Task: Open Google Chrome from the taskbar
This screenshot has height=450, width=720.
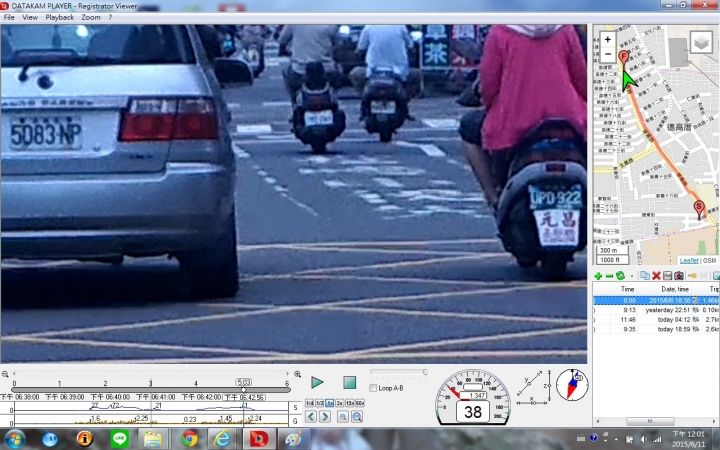Action: coord(189,439)
